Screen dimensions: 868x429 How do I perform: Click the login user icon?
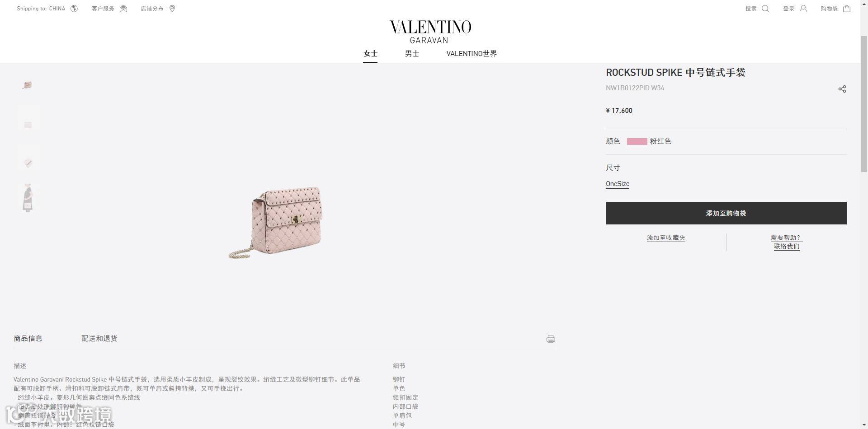tap(803, 9)
